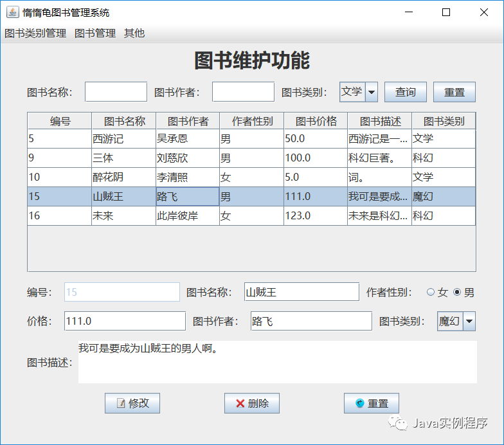Click the 图书作者 column header
Viewport: 504px width, 445px height.
[x=188, y=121]
